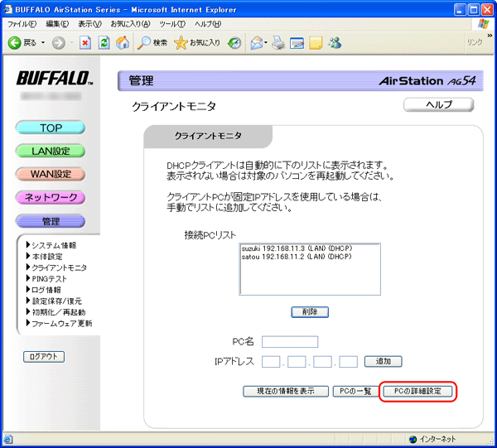Click the yellow Discuss note icon
497x448 pixels.
pos(316,43)
